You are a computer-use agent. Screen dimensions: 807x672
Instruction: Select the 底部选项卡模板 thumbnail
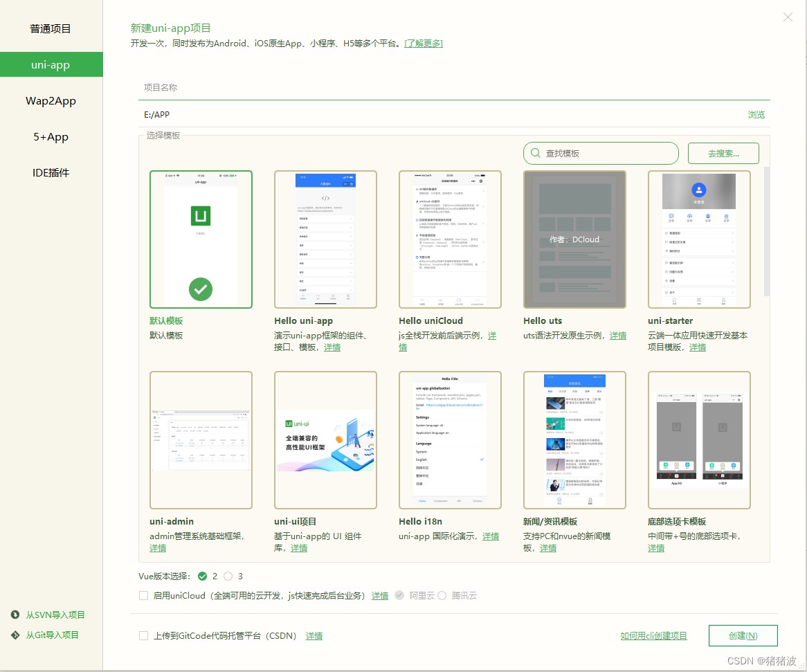699,440
